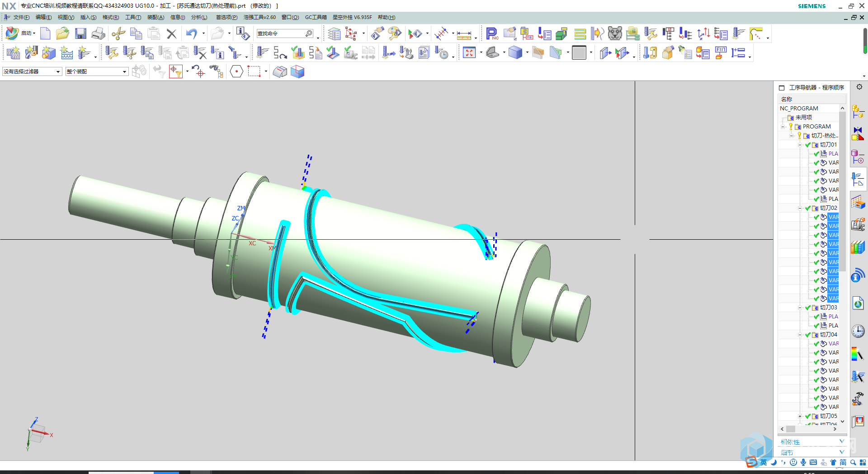Click the Verify Tool Path icon
The image size is (868, 474).
[x=298, y=53]
